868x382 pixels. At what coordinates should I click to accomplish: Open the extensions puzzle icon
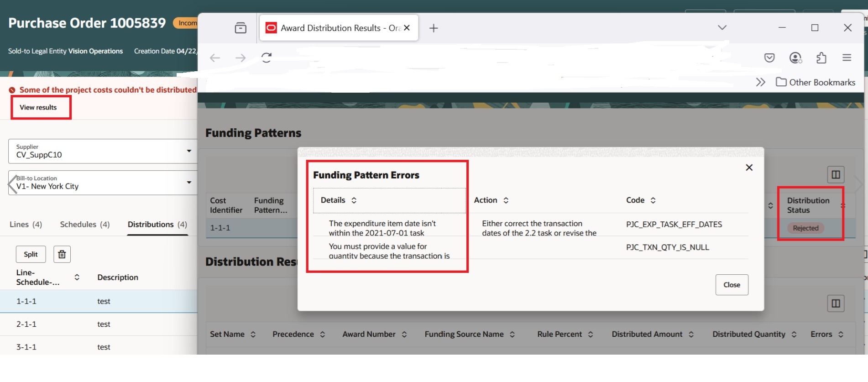pyautogui.click(x=821, y=58)
